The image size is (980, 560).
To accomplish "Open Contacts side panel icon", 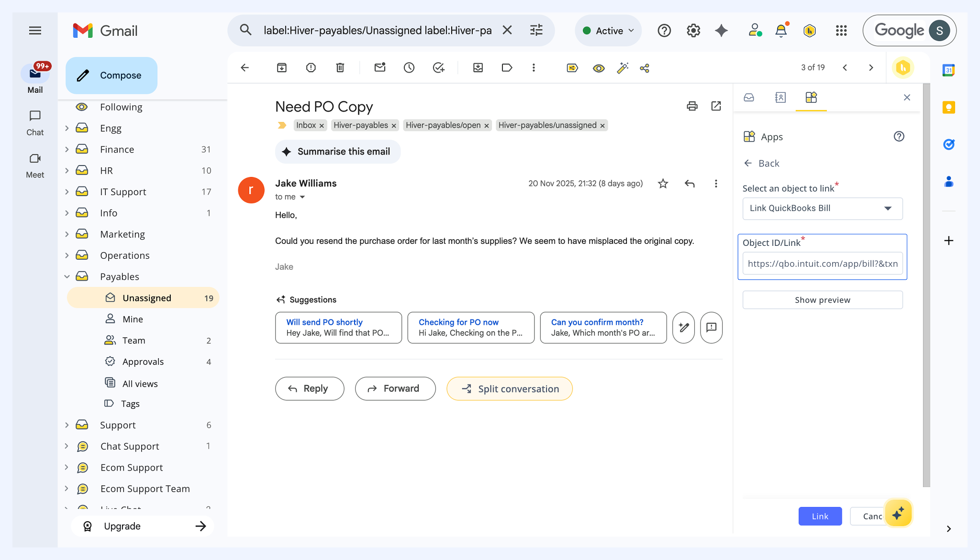I will coord(948,182).
